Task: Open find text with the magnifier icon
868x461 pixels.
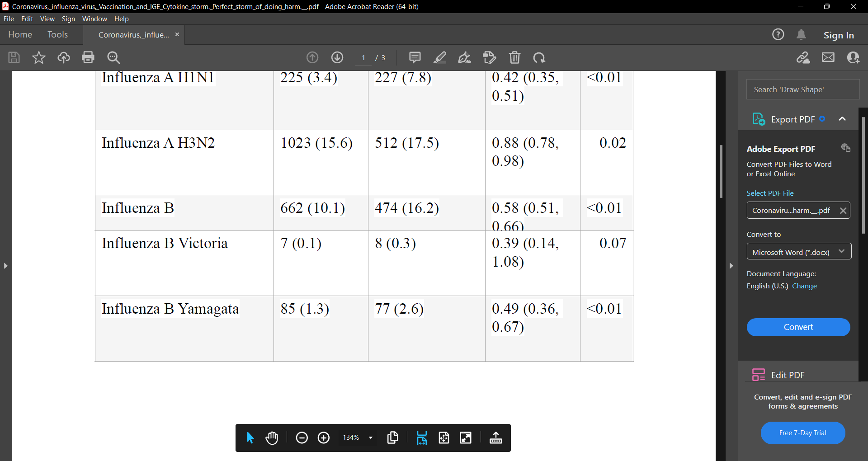Action: tap(113, 57)
